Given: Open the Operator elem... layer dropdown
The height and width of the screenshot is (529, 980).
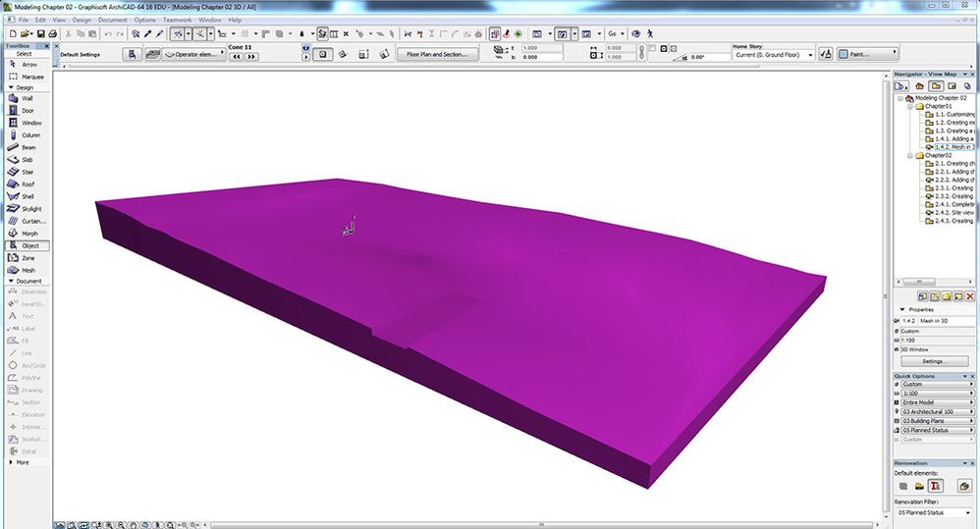Looking at the screenshot, I should click(193, 54).
